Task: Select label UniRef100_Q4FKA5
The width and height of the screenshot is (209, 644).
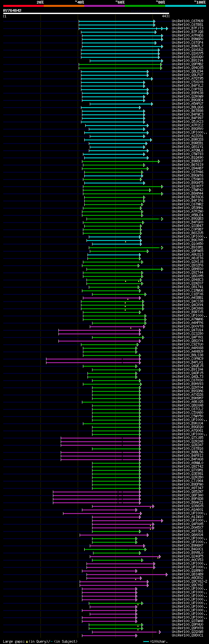Action: coord(187,524)
